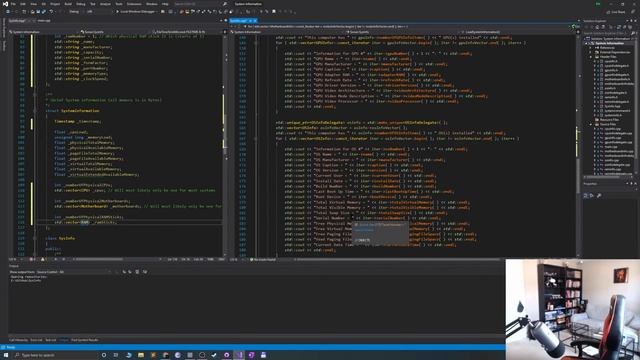Viewport: 640px width, 360px height.
Task: Switch to main.cpp tab in left editor
Action: tap(44, 20)
